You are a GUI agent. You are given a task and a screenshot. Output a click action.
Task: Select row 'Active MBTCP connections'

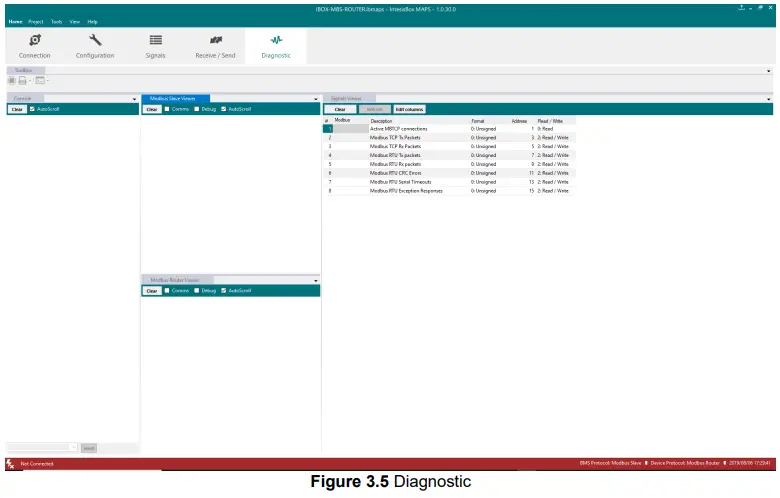click(449, 129)
